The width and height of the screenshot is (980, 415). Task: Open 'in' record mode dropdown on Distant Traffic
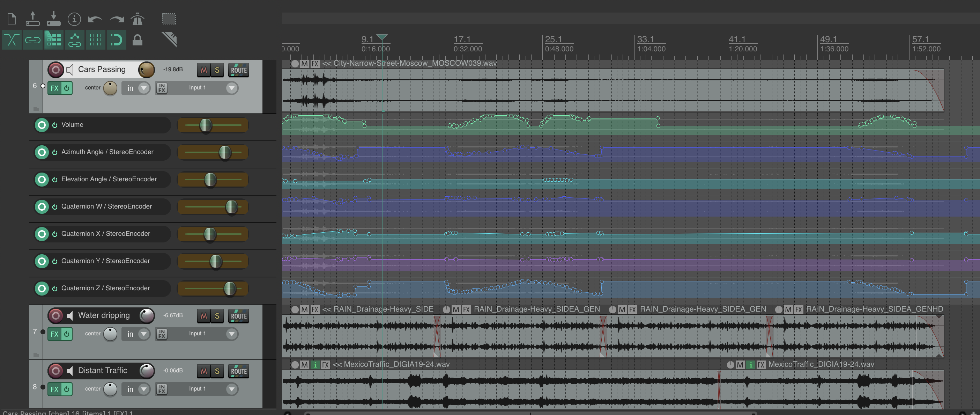tap(136, 389)
